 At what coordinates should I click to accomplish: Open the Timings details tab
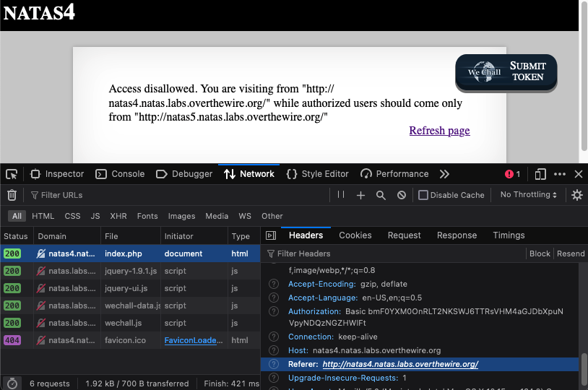click(x=509, y=235)
